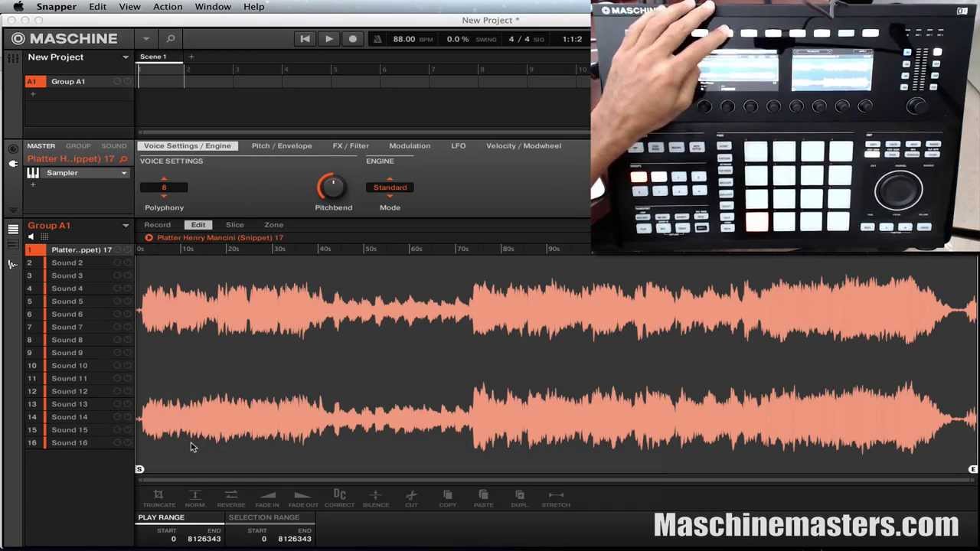Screen dimensions: 980x551
Task: Add a new group with plus under A1
Action: 33,94
